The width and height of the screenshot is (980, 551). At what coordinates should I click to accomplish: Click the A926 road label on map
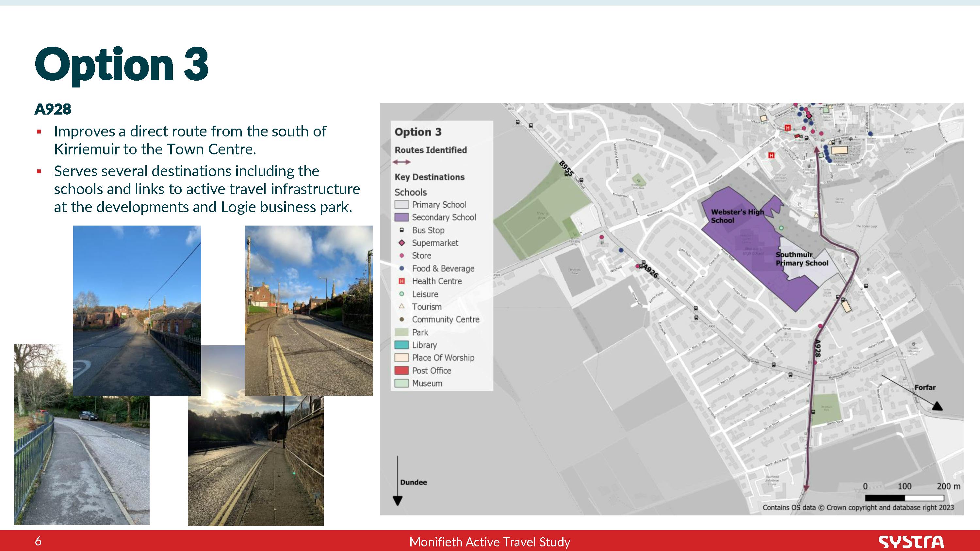click(x=650, y=271)
